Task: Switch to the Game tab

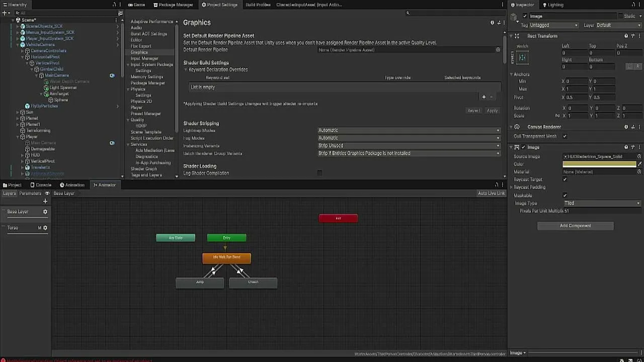Action: 136,5
